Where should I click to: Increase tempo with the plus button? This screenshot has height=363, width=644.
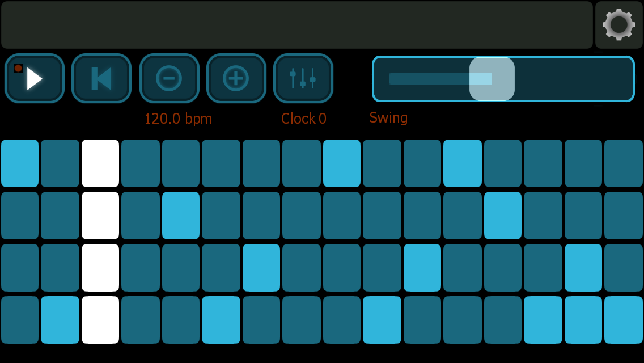coord(236,78)
